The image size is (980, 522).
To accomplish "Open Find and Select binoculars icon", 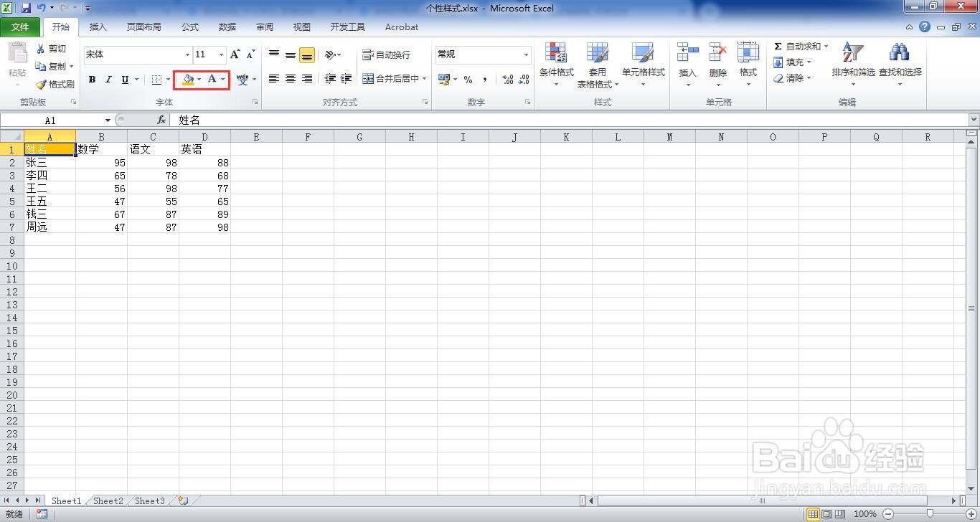I will coord(899,53).
